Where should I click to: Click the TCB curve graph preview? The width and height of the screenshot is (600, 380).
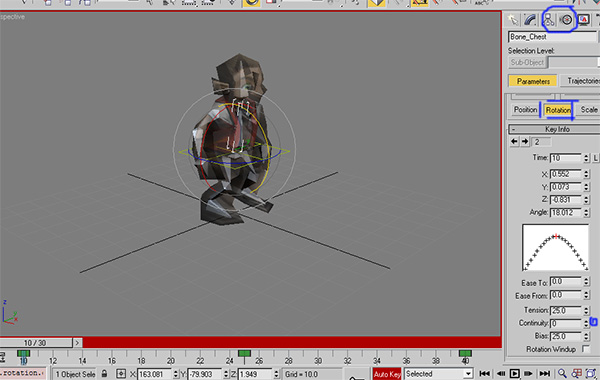tap(555, 248)
